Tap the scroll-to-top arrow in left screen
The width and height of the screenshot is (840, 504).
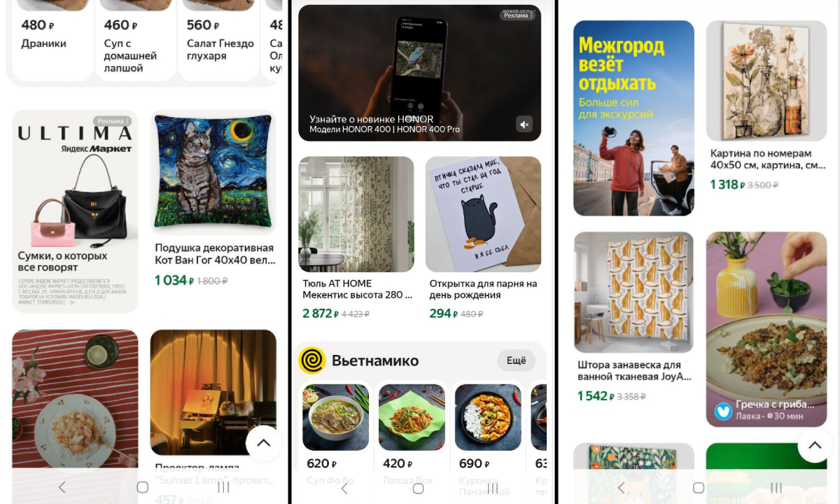tap(264, 443)
